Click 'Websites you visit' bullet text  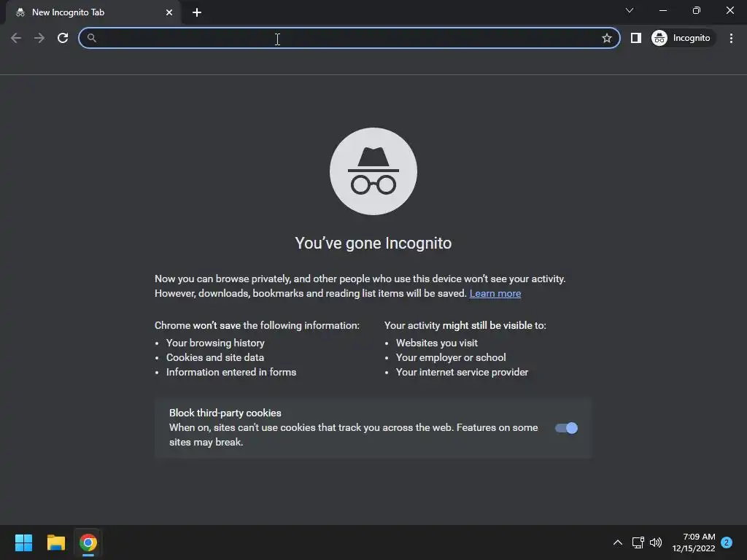coord(437,343)
